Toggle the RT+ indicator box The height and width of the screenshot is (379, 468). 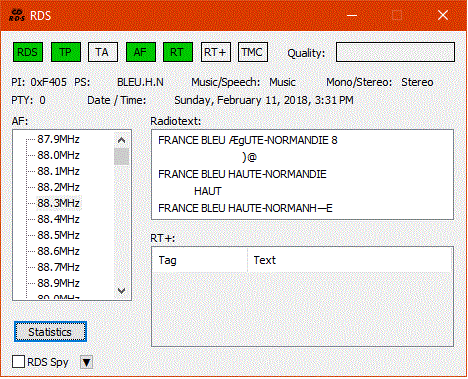pyautogui.click(x=216, y=52)
